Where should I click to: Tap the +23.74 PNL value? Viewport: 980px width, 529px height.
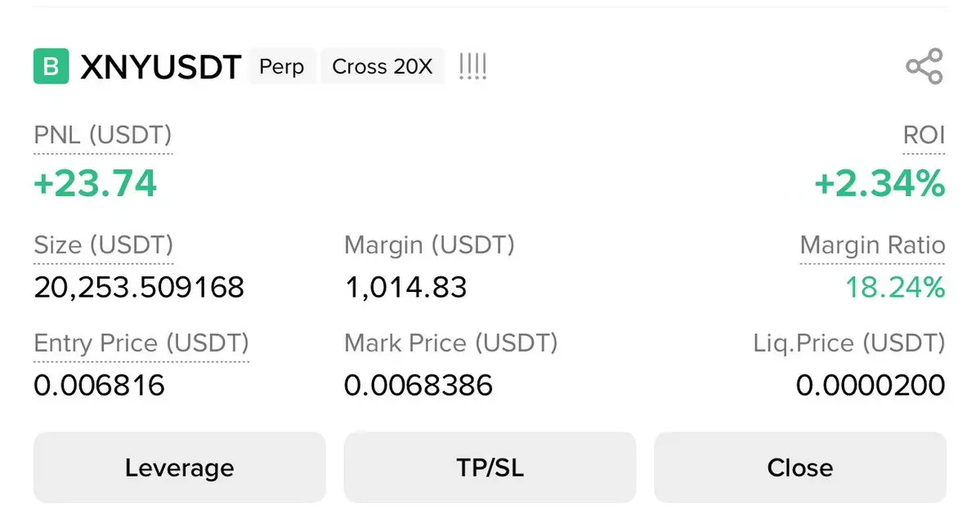click(x=95, y=183)
